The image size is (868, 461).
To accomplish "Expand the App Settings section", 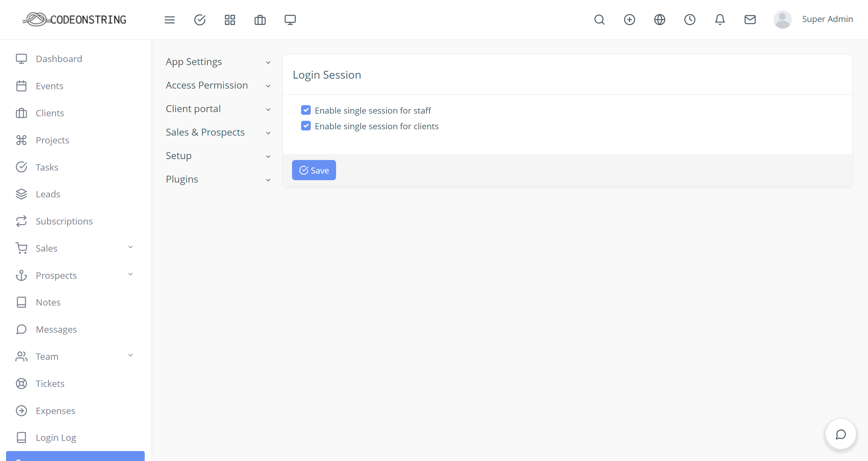I will pyautogui.click(x=218, y=62).
